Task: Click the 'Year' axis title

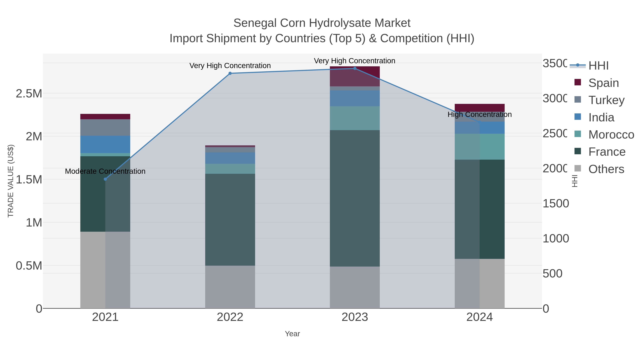Action: (x=292, y=334)
